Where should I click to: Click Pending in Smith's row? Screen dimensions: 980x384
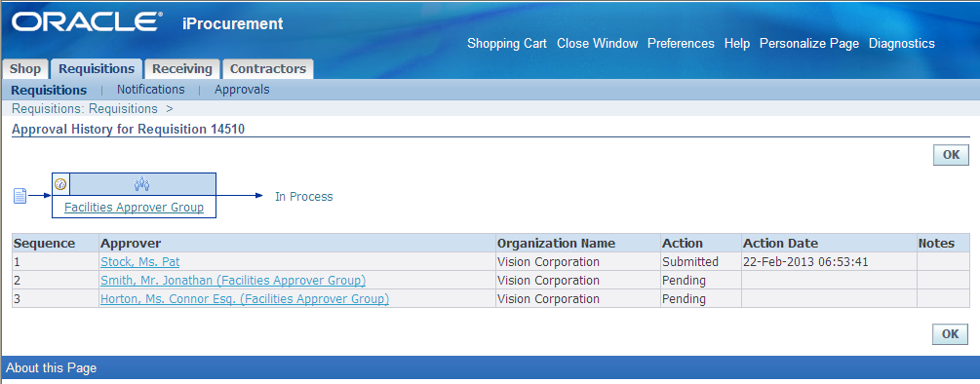684,281
